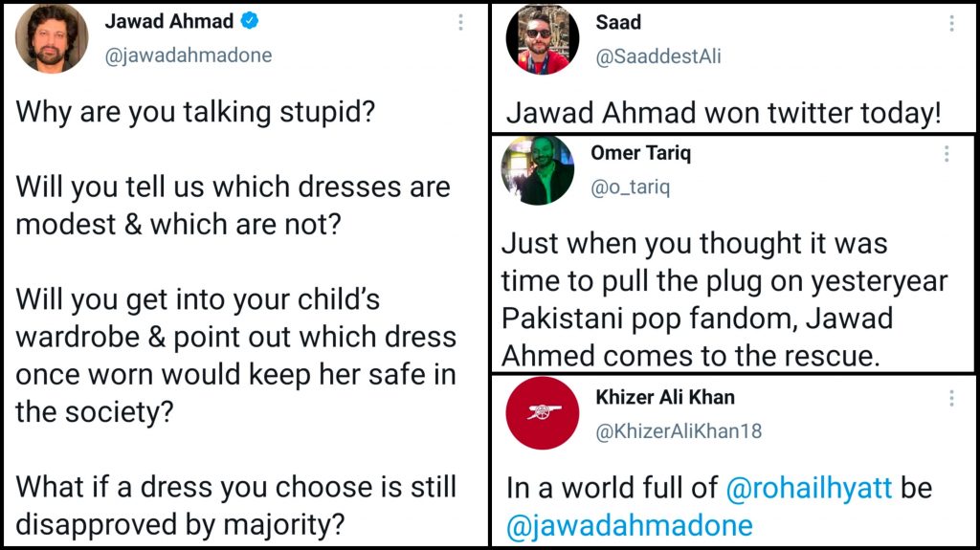
Task: Open Jawad Ahmad's profile picture
Action: click(x=51, y=38)
